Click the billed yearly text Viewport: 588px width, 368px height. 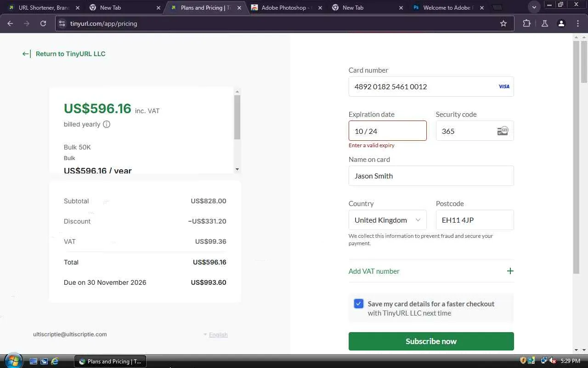click(82, 124)
